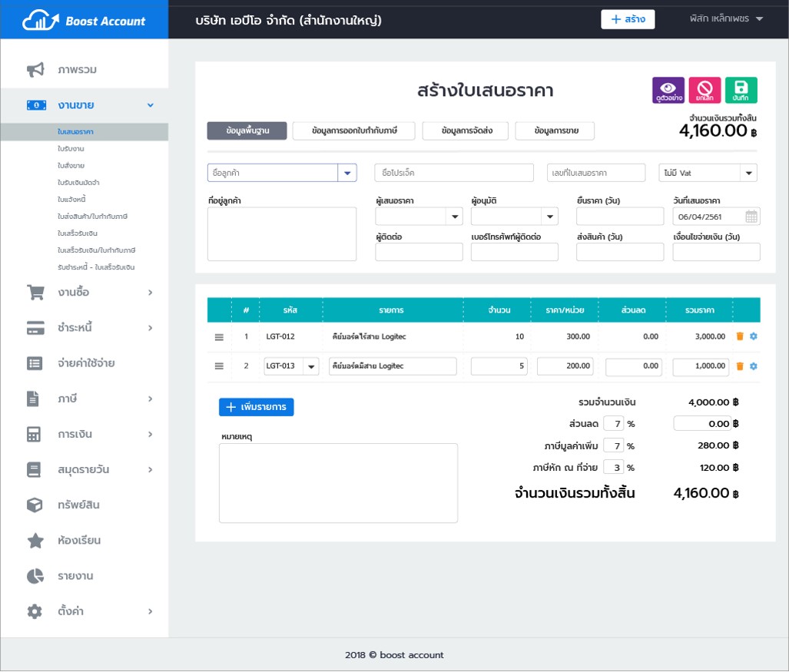Open the invoice item in sales submenu
The width and height of the screenshot is (789, 672).
[x=71, y=200]
